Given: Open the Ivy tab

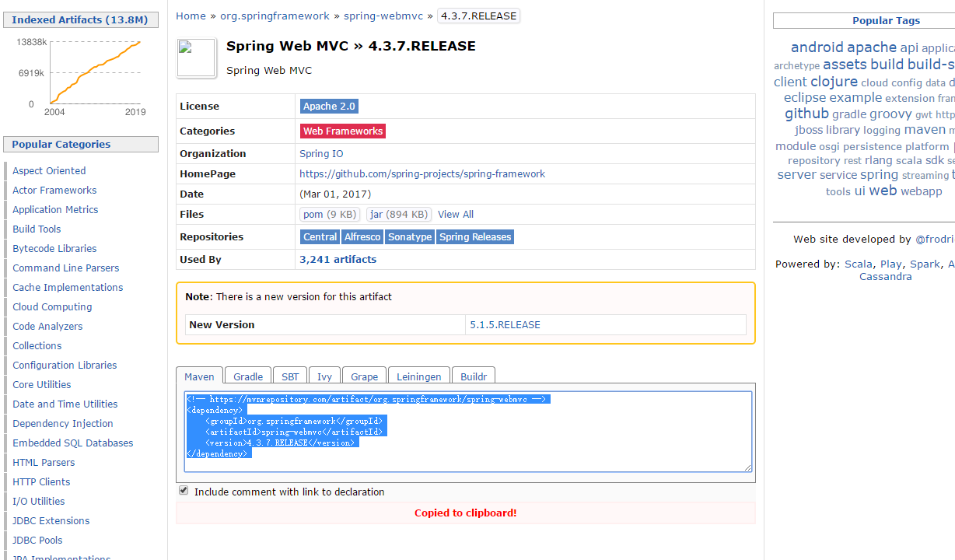Looking at the screenshot, I should (324, 376).
